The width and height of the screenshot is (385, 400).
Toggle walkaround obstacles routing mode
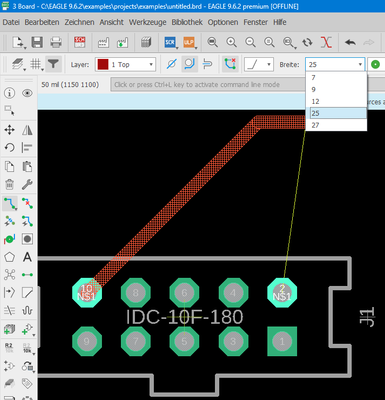coord(189,64)
